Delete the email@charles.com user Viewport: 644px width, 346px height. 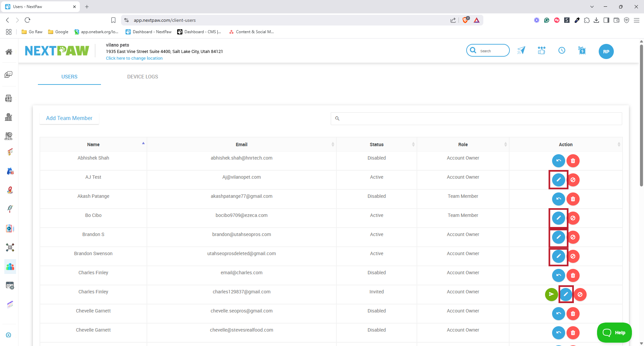coord(573,275)
